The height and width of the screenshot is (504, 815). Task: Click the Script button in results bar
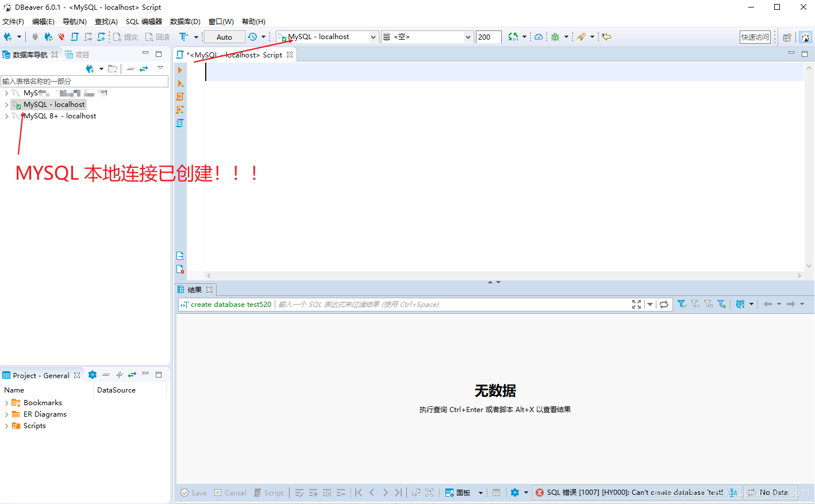tap(269, 493)
